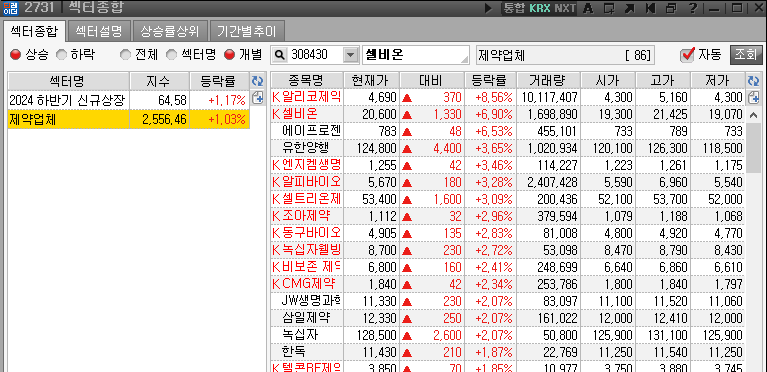Click the 저가 column header
The height and width of the screenshot is (372, 767).
(x=718, y=81)
